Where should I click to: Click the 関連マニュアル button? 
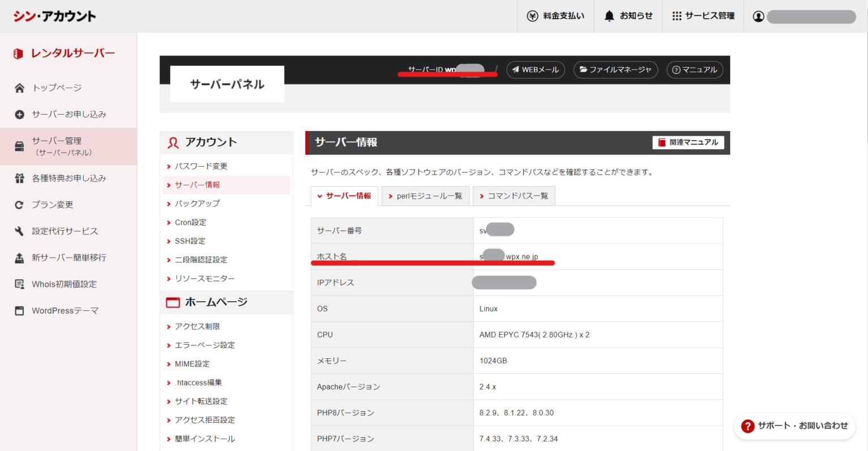(688, 142)
